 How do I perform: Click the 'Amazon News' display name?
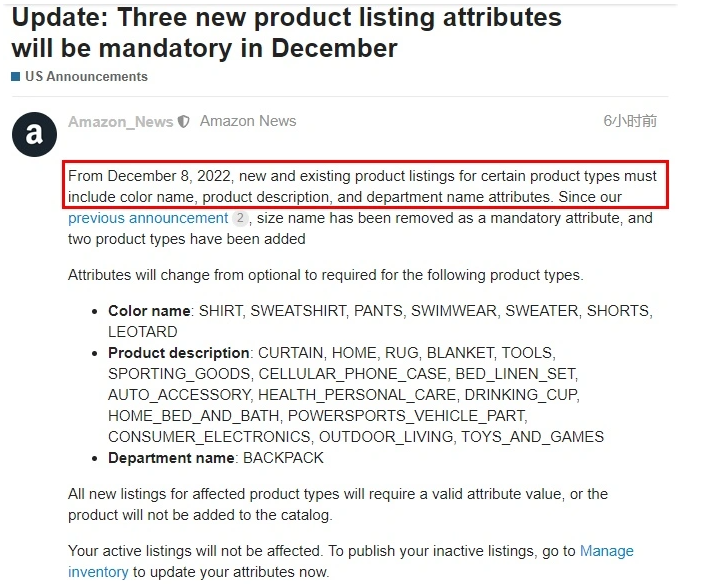[248, 121]
